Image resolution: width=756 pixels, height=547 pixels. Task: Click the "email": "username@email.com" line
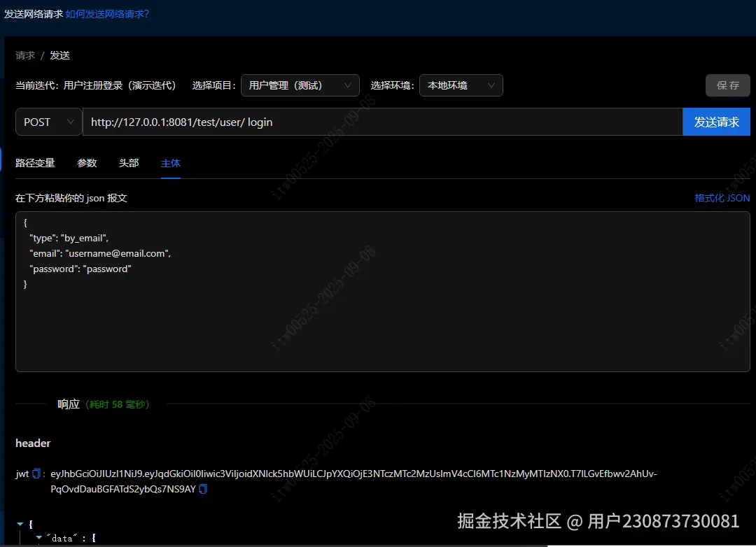pyautogui.click(x=100, y=253)
